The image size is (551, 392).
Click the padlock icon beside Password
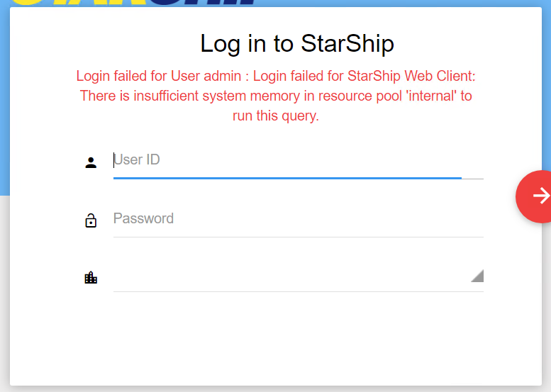tap(91, 220)
